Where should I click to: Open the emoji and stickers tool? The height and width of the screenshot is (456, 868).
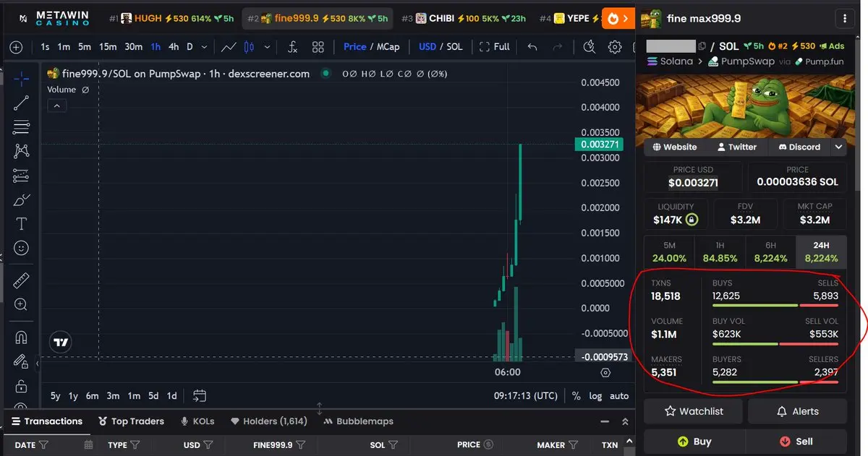point(22,248)
